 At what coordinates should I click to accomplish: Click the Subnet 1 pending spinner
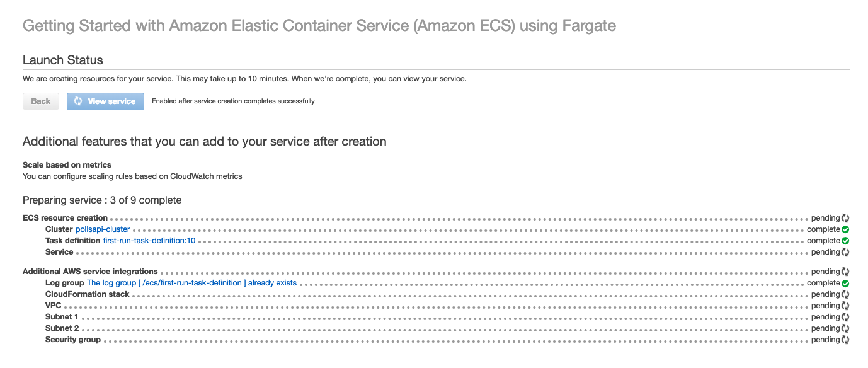(845, 317)
